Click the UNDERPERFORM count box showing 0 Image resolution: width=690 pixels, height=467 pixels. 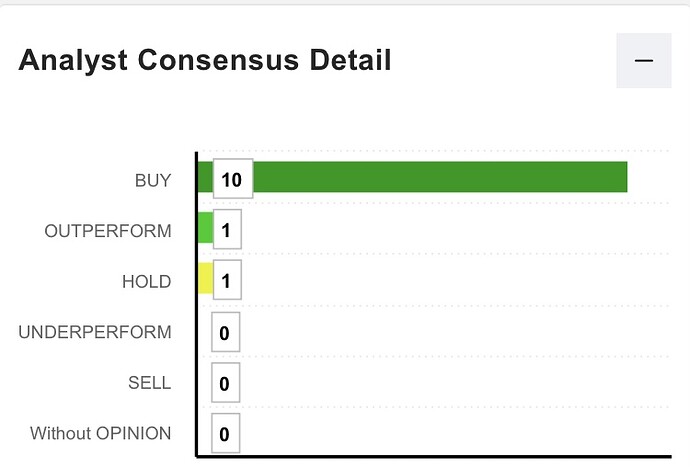point(226,333)
